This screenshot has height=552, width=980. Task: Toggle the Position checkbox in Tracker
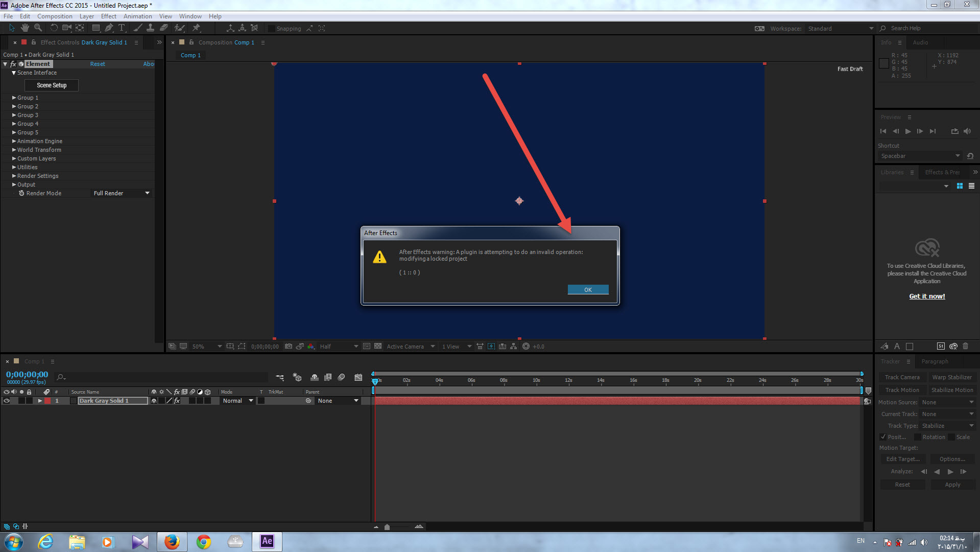883,437
